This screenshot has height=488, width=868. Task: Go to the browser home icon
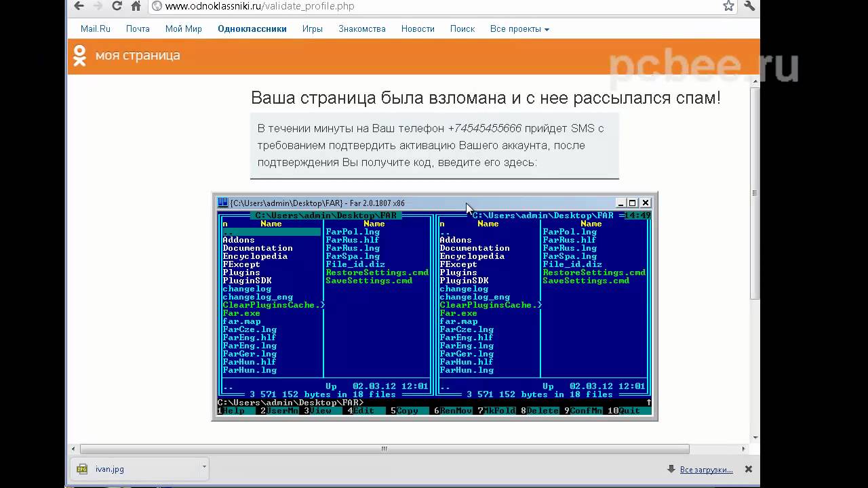136,6
